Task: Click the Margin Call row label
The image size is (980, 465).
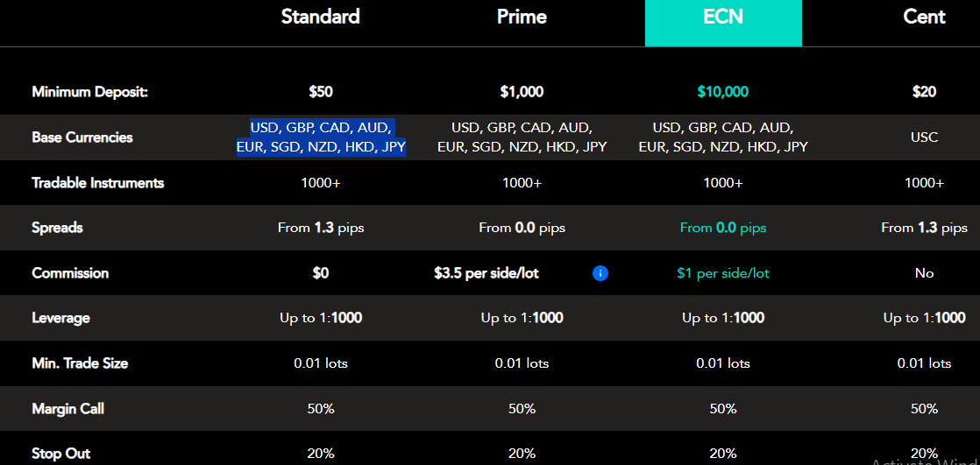Action: coord(67,409)
